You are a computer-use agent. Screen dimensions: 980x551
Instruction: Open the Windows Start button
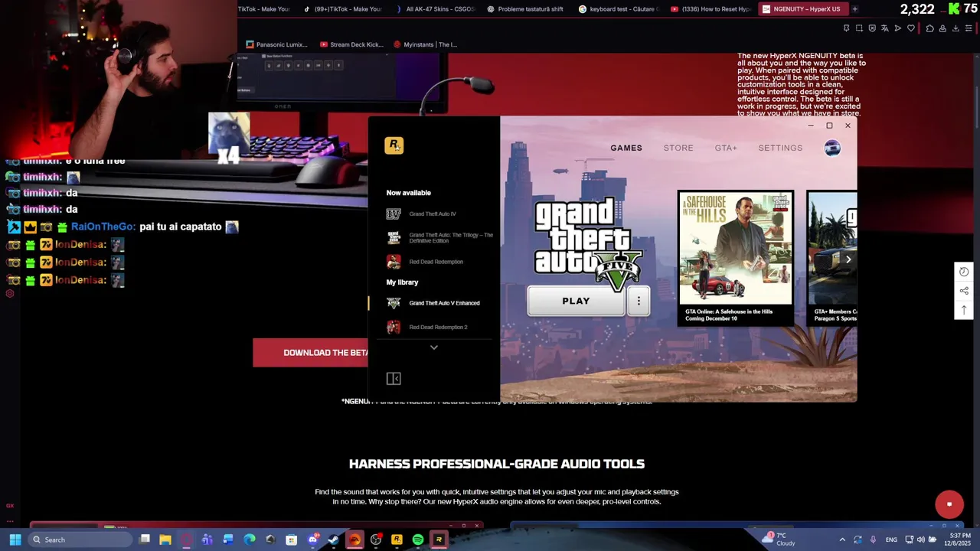(15, 540)
